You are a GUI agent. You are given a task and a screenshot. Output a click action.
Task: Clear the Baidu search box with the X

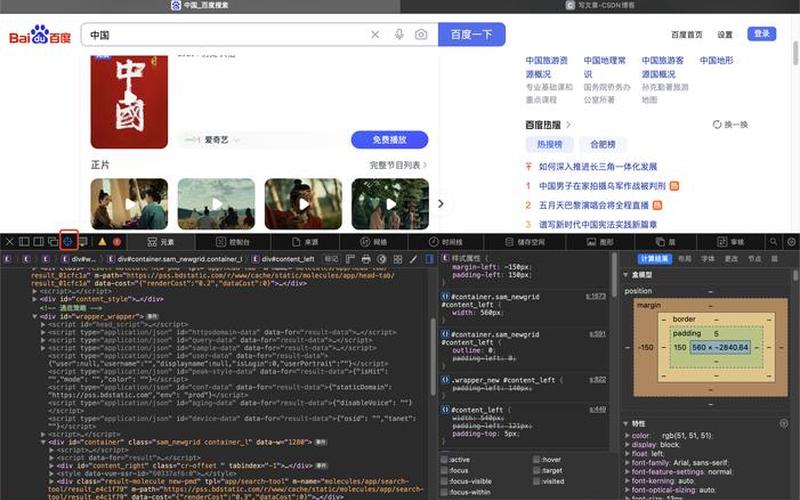375,34
